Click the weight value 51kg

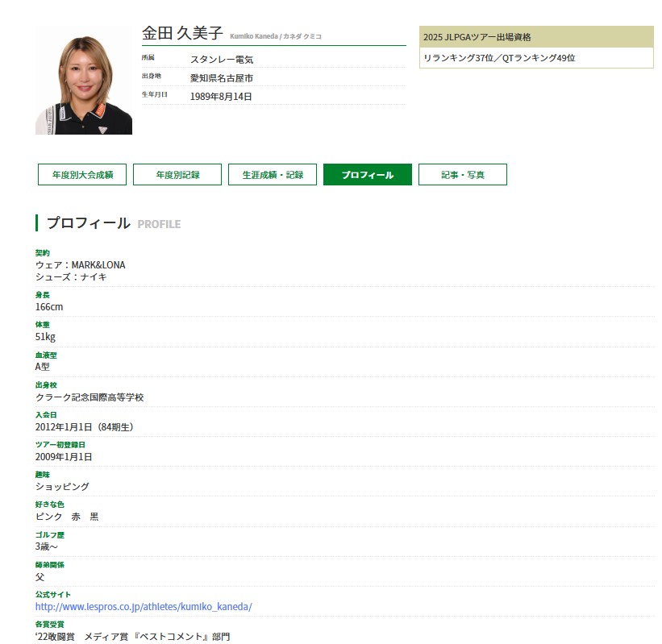[x=45, y=337]
